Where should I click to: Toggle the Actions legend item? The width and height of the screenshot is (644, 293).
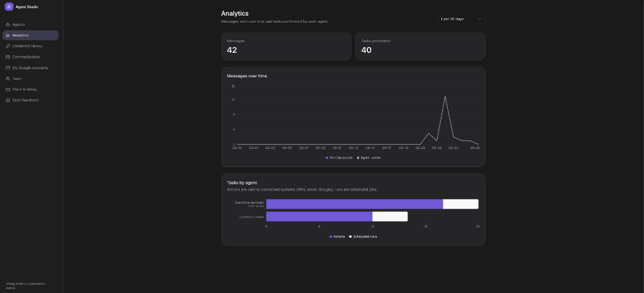337,236
